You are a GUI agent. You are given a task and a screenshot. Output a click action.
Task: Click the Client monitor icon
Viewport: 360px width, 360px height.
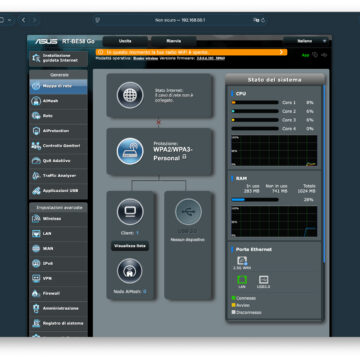pos(130,212)
